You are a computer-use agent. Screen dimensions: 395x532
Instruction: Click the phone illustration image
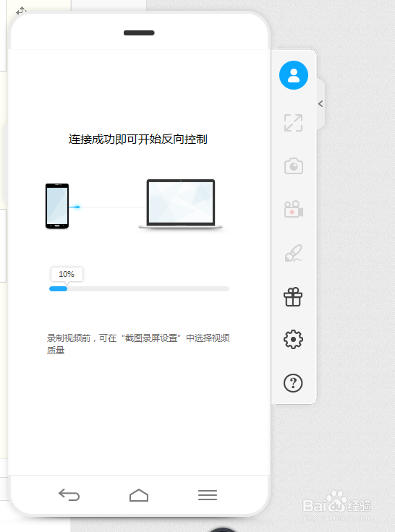(57, 206)
